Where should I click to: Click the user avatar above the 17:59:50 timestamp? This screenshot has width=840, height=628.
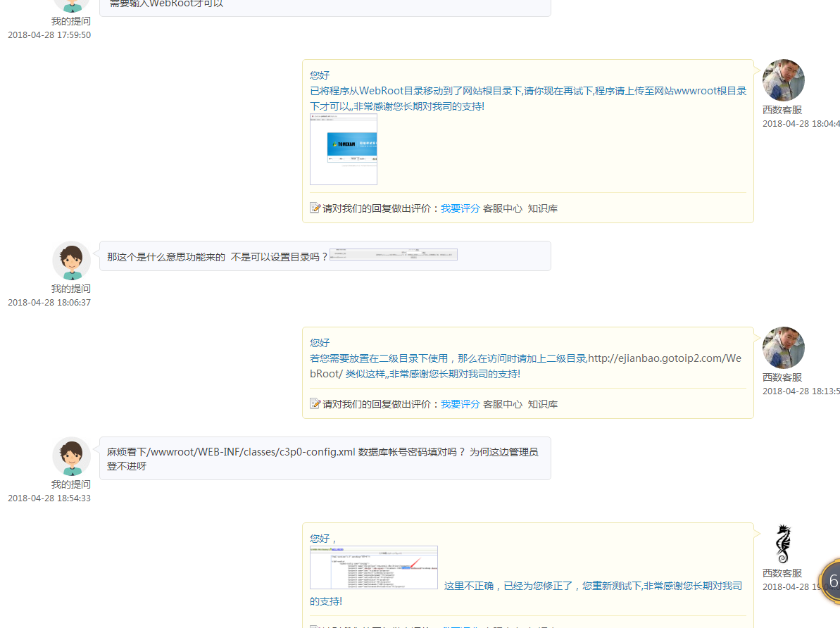pyautogui.click(x=71, y=6)
